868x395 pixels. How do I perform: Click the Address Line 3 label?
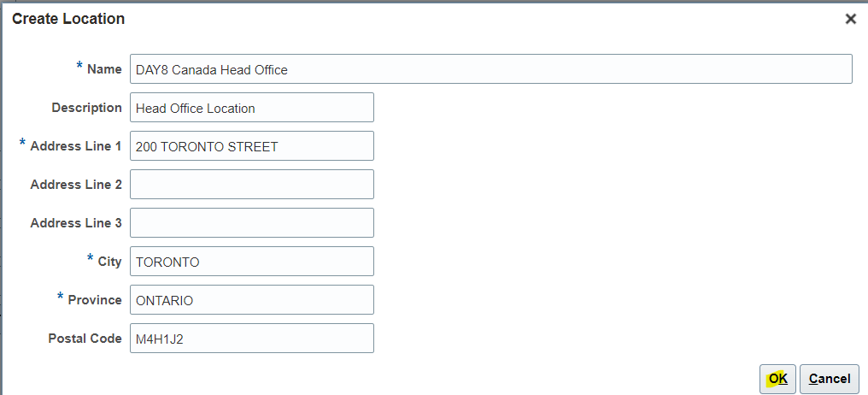(x=76, y=223)
